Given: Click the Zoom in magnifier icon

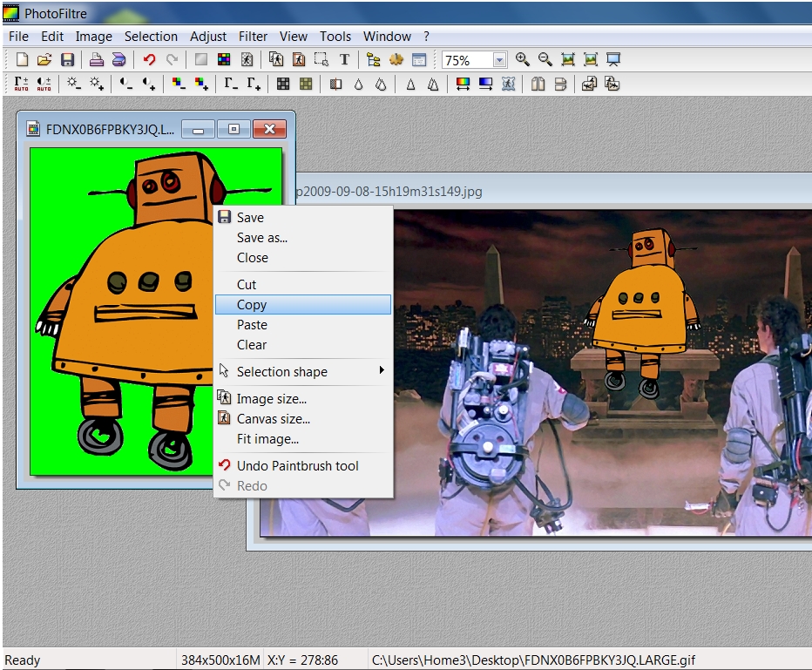Looking at the screenshot, I should click(x=523, y=59).
